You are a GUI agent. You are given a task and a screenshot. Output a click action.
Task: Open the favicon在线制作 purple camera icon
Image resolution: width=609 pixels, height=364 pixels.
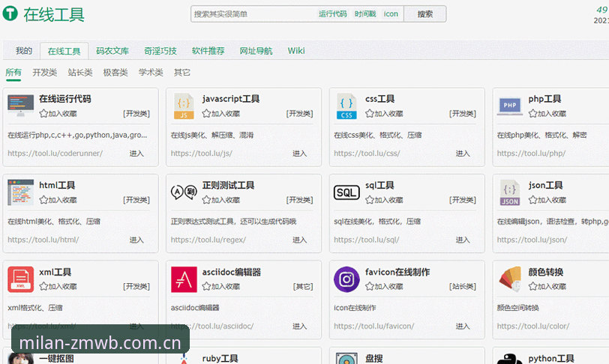(346, 279)
